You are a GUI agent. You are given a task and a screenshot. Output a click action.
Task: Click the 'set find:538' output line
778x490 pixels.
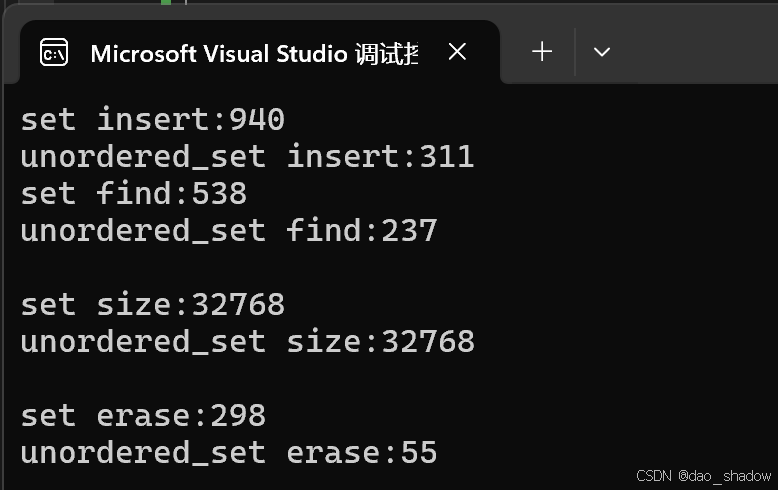133,193
